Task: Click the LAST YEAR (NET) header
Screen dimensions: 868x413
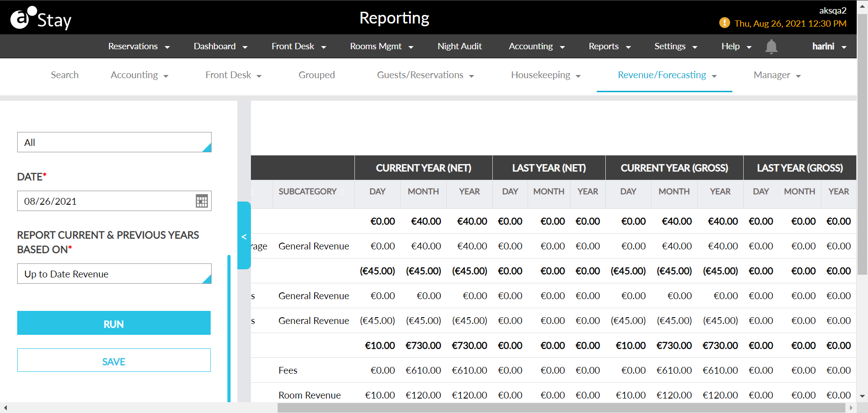Action: pos(549,168)
